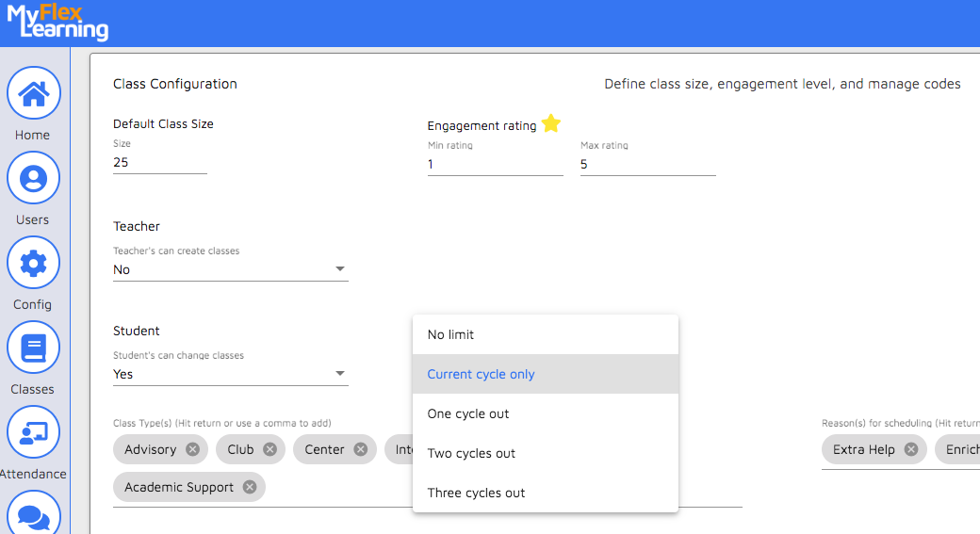Remove the Advisory class type chip
This screenshot has height=534, width=980.
[192, 449]
